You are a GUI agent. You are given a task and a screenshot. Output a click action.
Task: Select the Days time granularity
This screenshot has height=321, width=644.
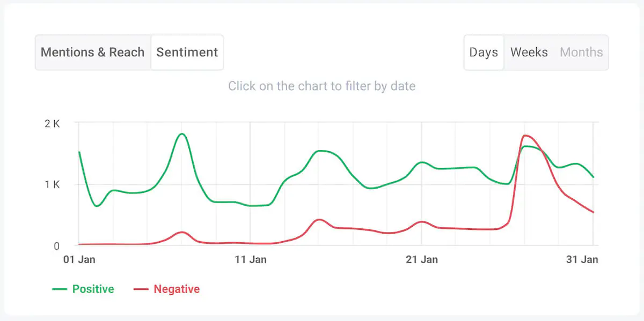point(483,52)
